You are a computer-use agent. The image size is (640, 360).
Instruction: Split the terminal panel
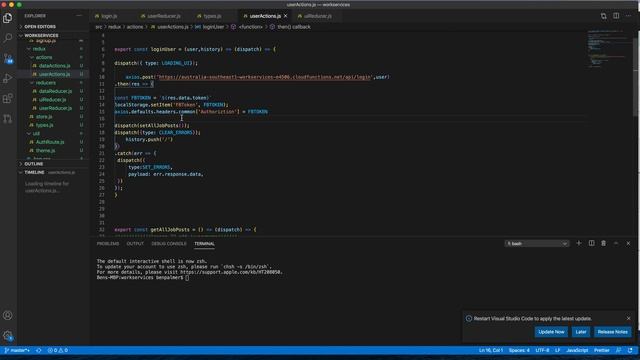[x=591, y=243]
